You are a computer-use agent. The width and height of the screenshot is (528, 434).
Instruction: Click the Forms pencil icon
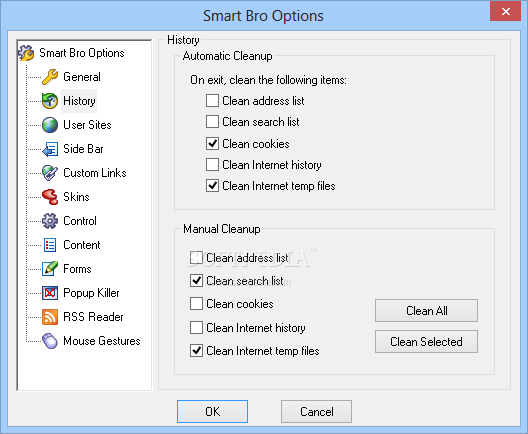tap(50, 269)
